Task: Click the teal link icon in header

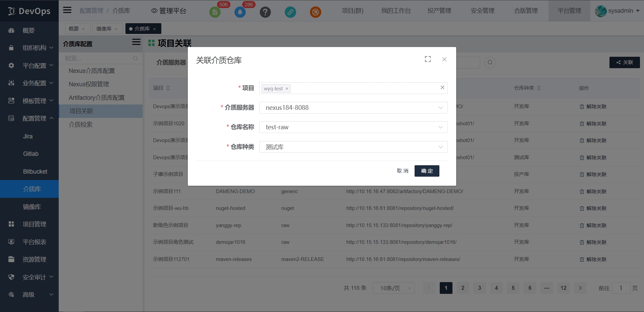Action: (x=290, y=12)
